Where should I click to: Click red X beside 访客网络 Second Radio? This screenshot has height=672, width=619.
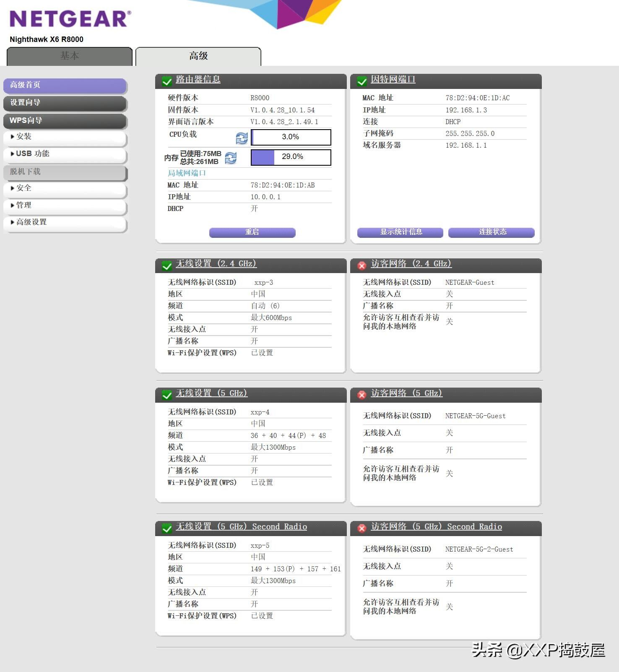click(362, 529)
